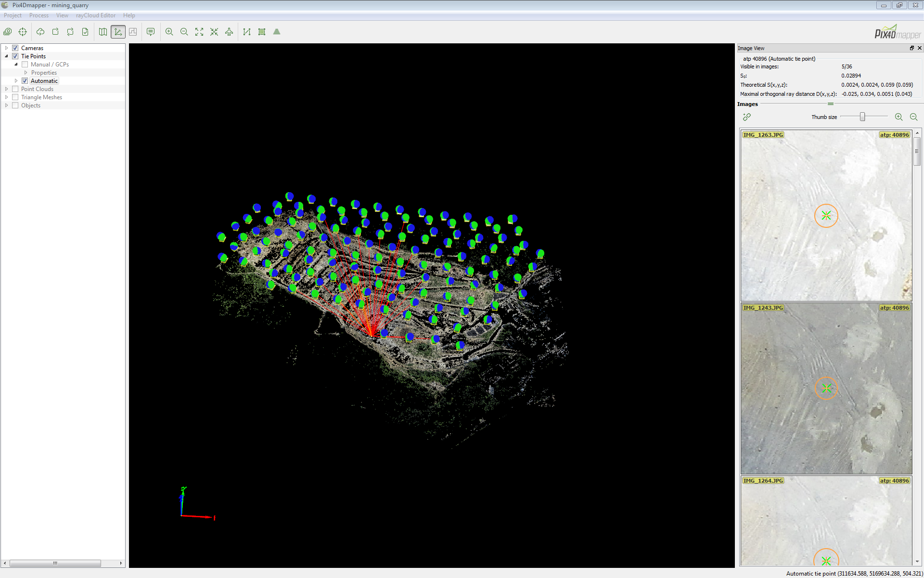The height and width of the screenshot is (578, 924).
Task: Select the Automatic tie points label
Action: [x=44, y=81]
